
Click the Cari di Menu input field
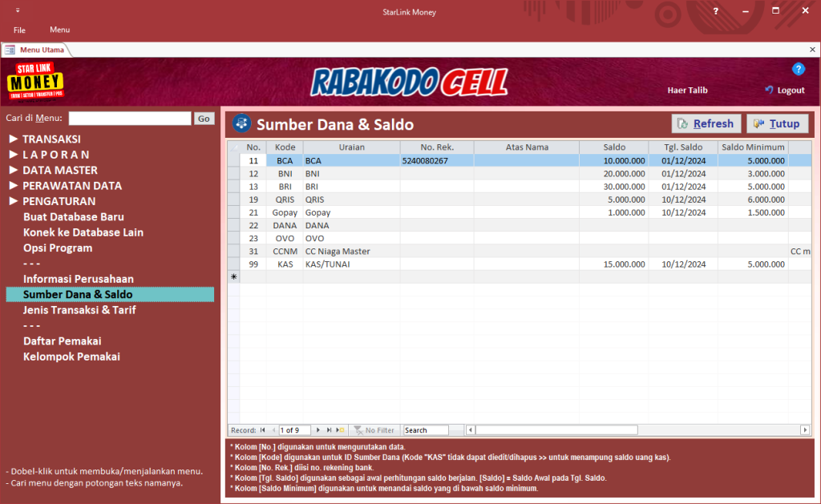(x=130, y=119)
